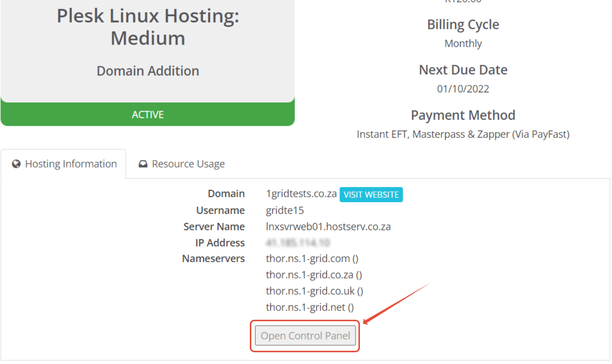The width and height of the screenshot is (612, 364).
Task: Select the server name lnxsvrweb01.hostserv.co.za
Action: click(x=328, y=227)
